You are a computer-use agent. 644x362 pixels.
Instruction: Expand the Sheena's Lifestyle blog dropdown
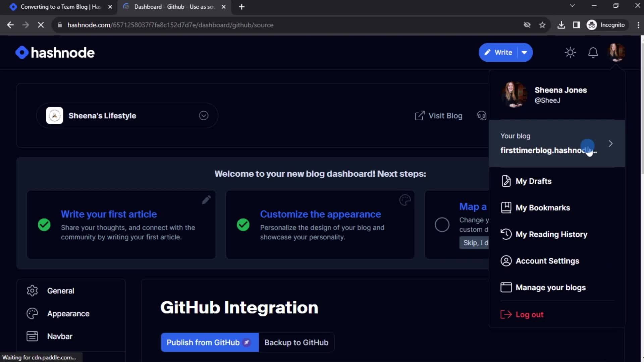tap(204, 115)
